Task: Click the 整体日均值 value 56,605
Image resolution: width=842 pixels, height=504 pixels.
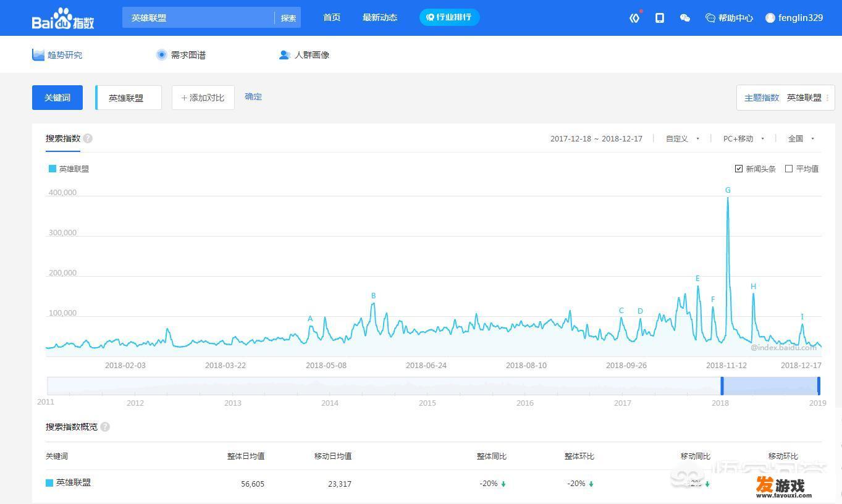Action: (x=253, y=484)
